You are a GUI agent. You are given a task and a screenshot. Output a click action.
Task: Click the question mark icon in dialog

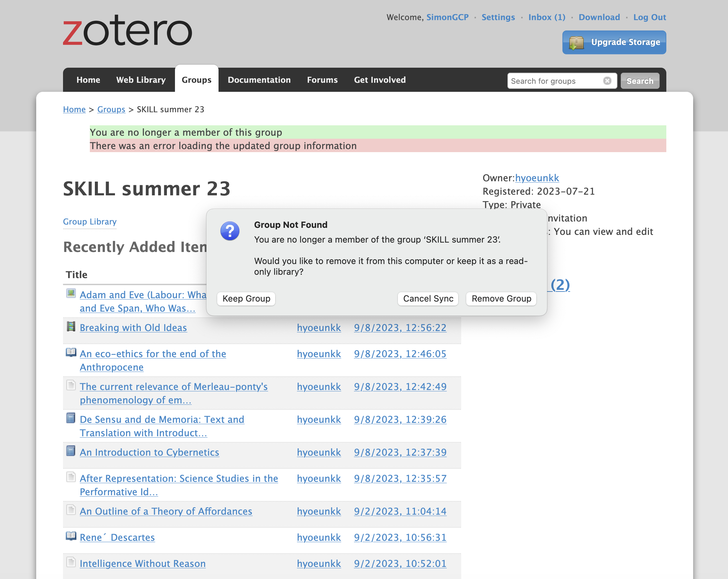point(230,231)
